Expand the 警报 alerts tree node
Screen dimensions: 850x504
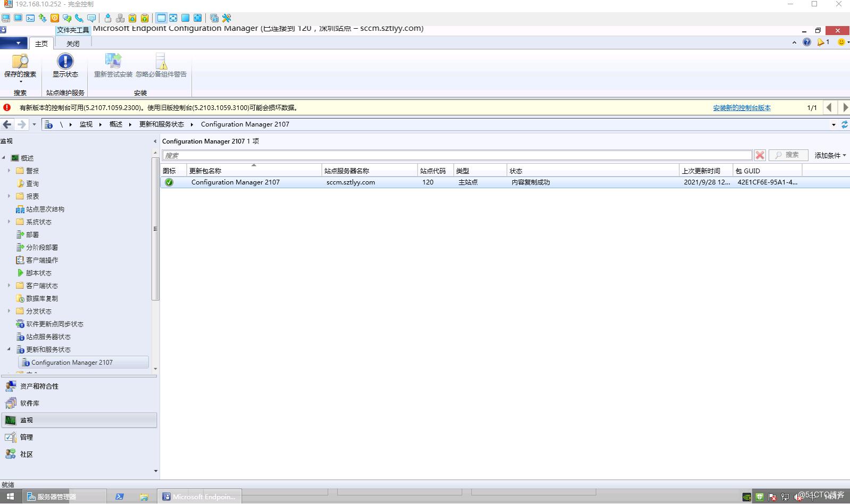pyautogui.click(x=9, y=171)
